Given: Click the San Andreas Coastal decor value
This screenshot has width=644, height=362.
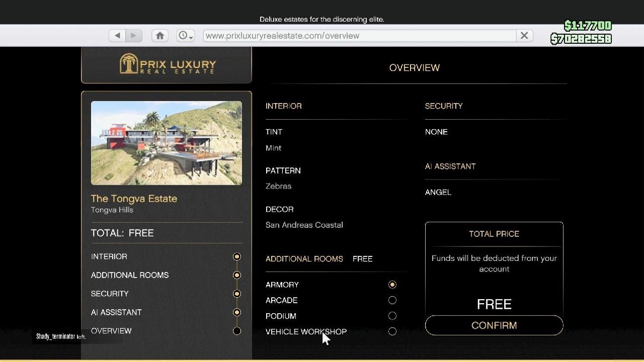Looking at the screenshot, I should pyautogui.click(x=304, y=225).
